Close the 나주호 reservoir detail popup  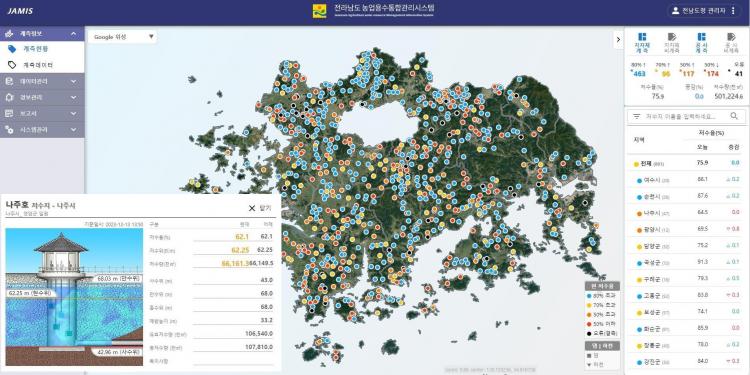pyautogui.click(x=259, y=208)
